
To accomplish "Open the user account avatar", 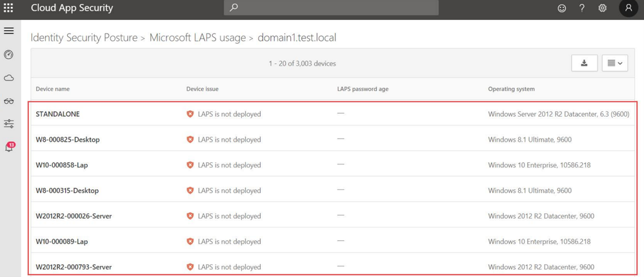I will coord(629,7).
